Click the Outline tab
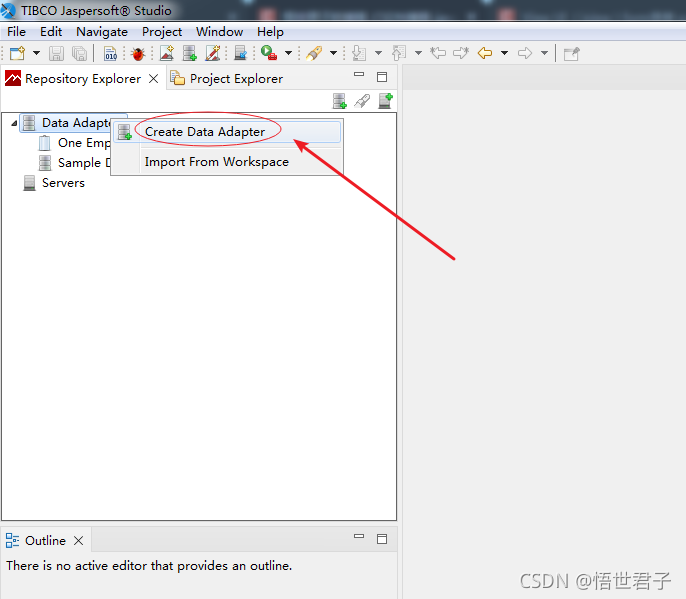 [36, 541]
